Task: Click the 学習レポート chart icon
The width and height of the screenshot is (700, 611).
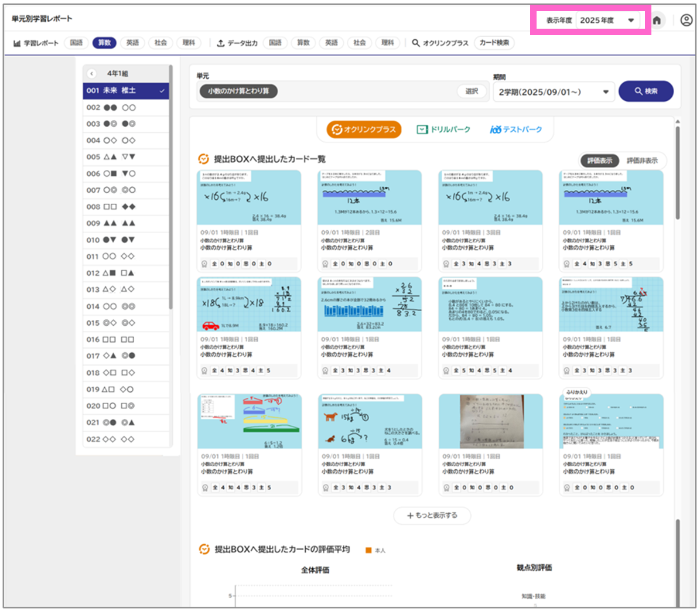Action: tap(17, 43)
